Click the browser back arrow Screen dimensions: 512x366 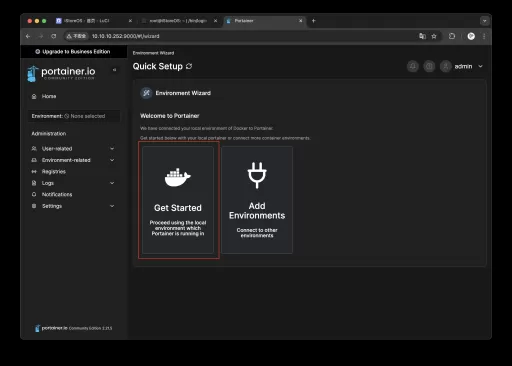point(28,36)
